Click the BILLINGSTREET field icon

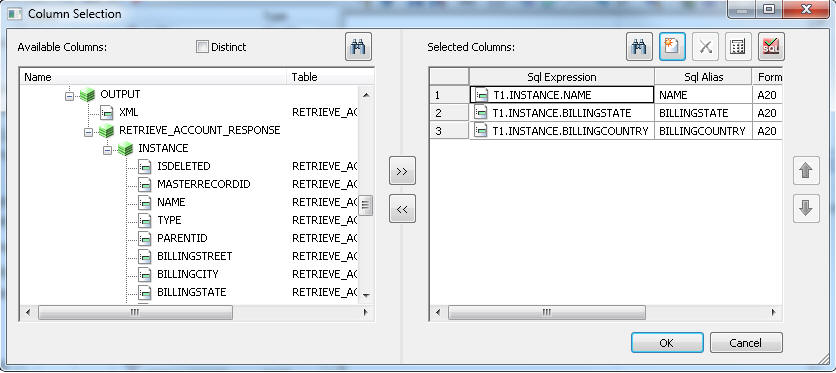[144, 256]
